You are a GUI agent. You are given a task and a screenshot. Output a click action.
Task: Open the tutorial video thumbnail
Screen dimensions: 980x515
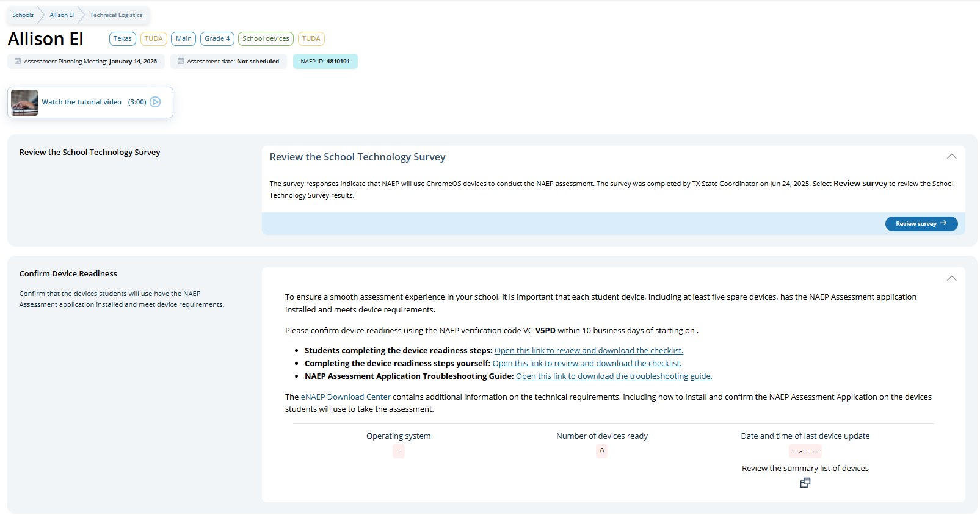click(x=24, y=103)
